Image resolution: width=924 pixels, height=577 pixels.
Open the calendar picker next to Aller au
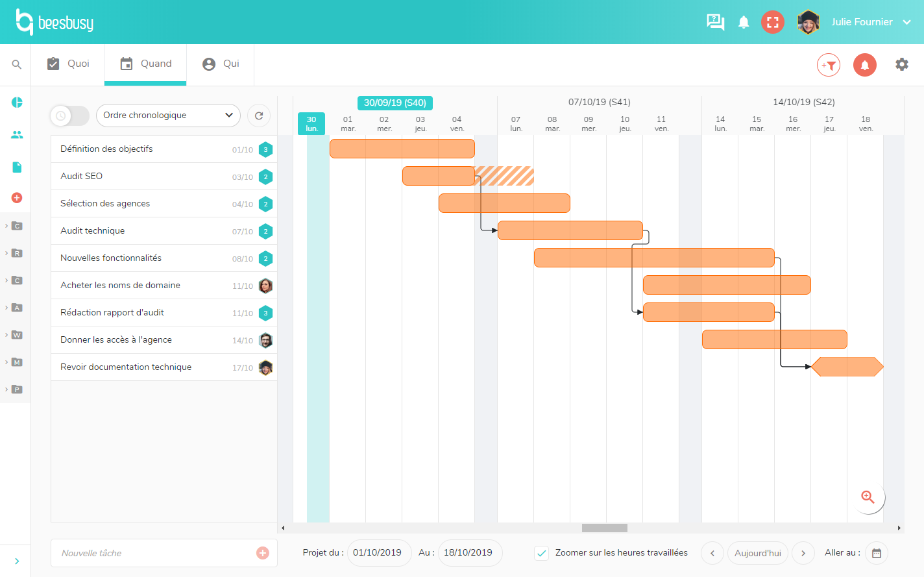[877, 553]
